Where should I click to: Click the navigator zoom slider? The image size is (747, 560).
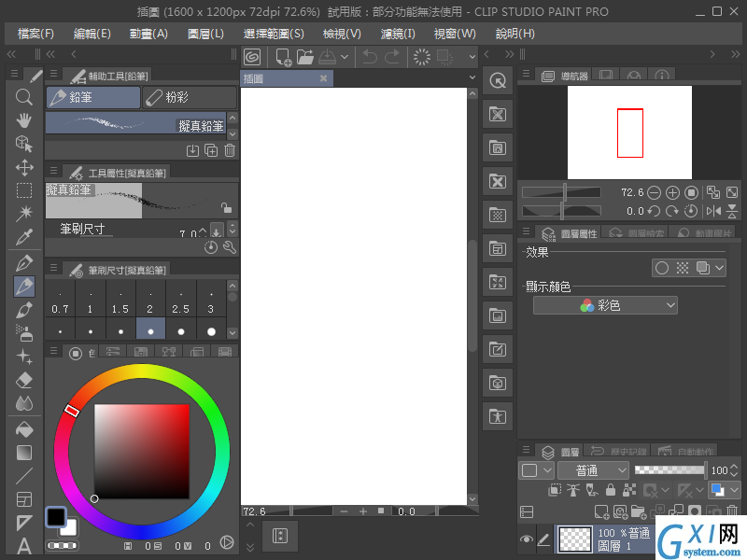click(561, 192)
